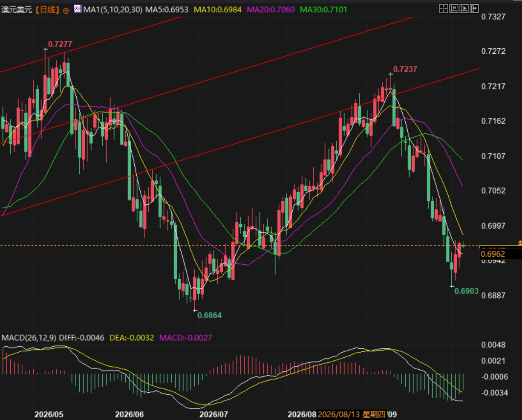Click the 0.0048 MACD axis label
The image size is (522, 420).
493,345
